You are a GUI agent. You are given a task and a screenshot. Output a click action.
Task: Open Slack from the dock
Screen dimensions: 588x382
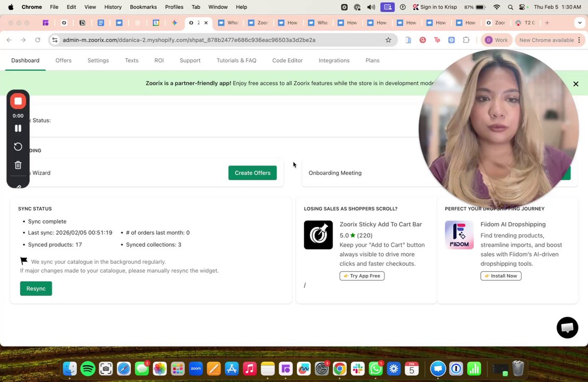coord(357,369)
